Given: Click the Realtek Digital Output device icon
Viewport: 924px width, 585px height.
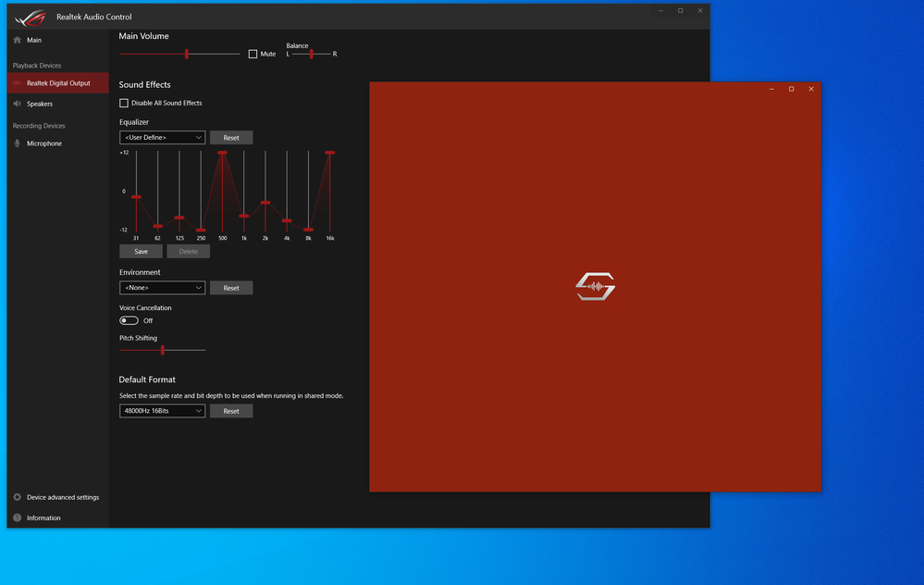Looking at the screenshot, I should [17, 83].
